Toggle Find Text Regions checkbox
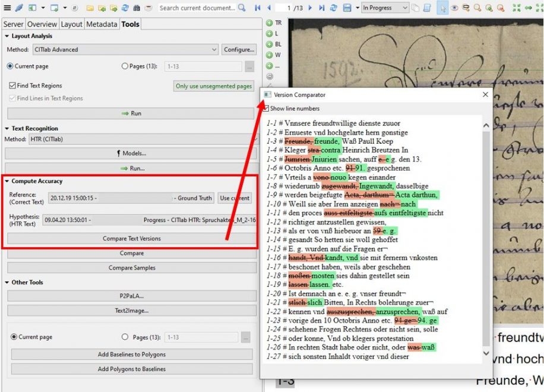Image resolution: width=544 pixels, height=392 pixels. (12, 86)
